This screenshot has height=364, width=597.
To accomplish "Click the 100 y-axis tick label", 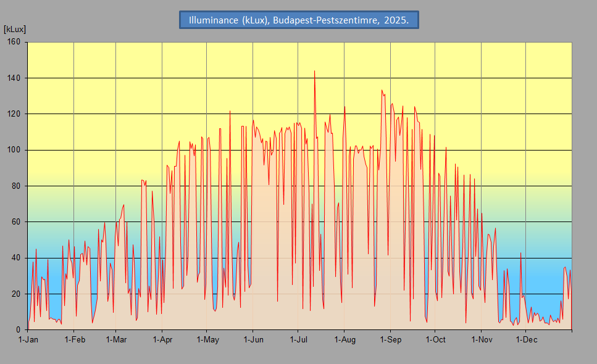I will [x=14, y=150].
